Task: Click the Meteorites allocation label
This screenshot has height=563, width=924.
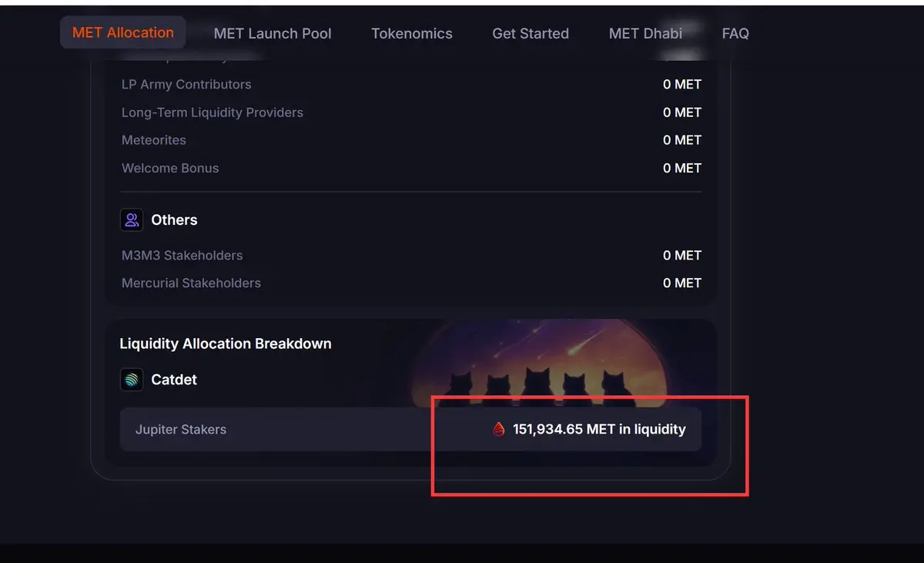Action: [x=154, y=140]
